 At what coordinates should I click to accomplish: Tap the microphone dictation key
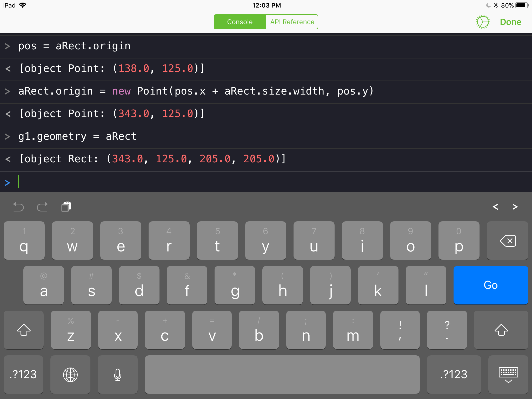(x=118, y=375)
